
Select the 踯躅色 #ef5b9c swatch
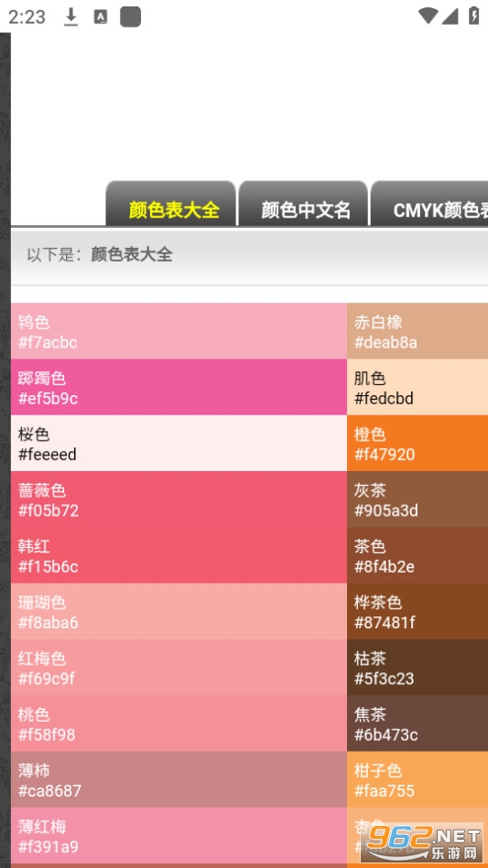179,388
